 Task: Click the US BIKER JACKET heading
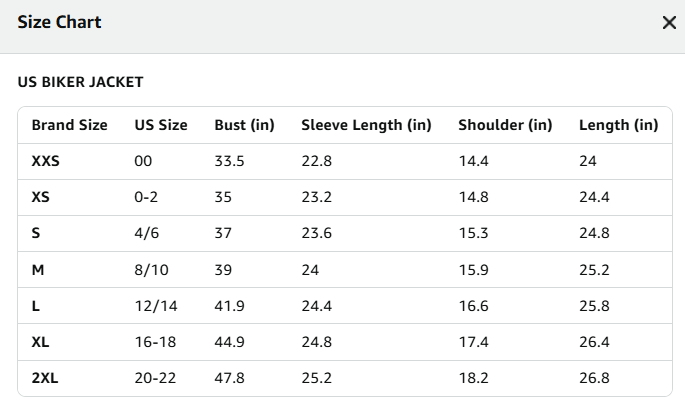[x=80, y=82]
